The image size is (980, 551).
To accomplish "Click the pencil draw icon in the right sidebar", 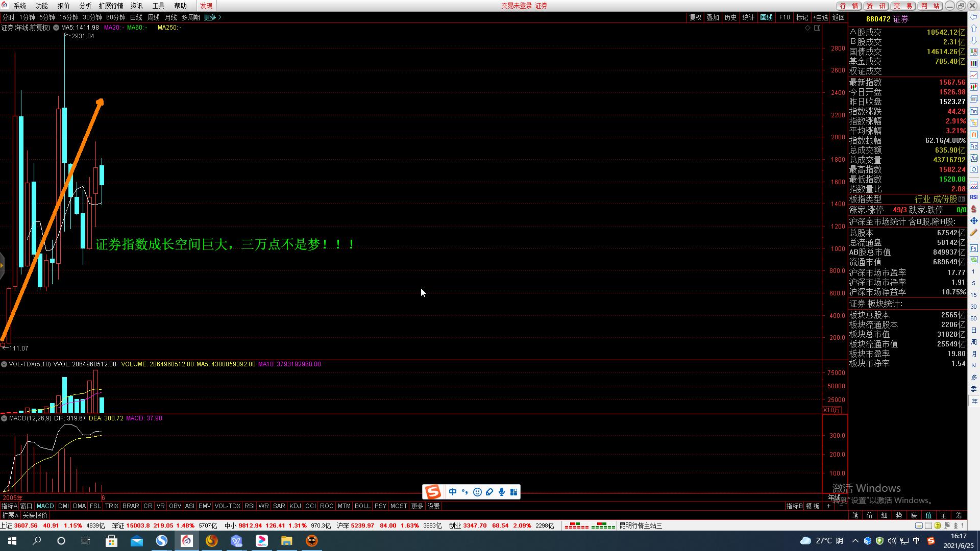I will tap(973, 233).
